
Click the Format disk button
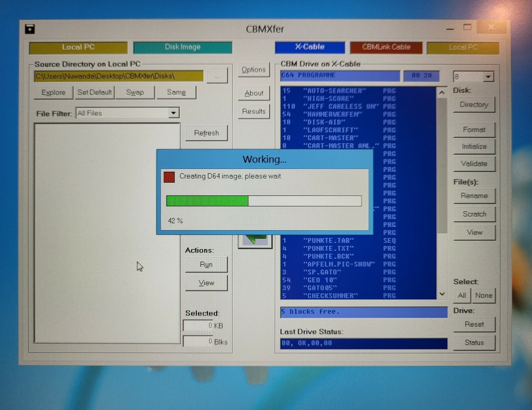(474, 130)
